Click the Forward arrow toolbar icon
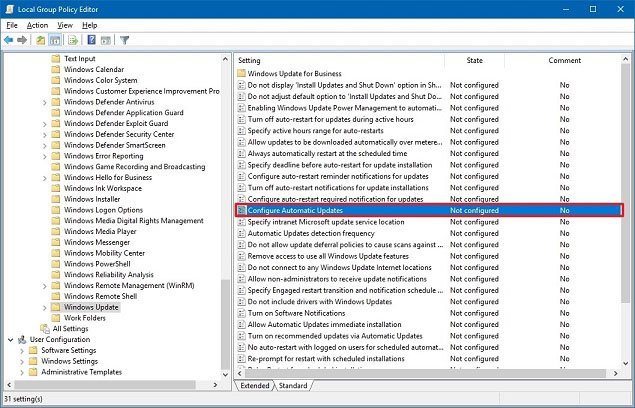635x408 pixels. pyautogui.click(x=23, y=41)
